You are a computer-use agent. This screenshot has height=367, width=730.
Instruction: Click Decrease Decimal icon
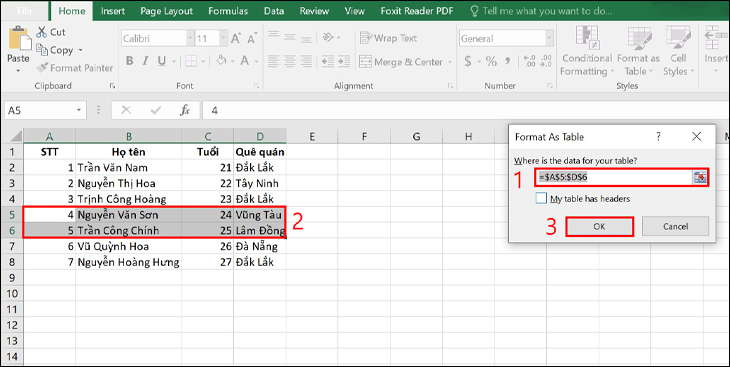545,61
